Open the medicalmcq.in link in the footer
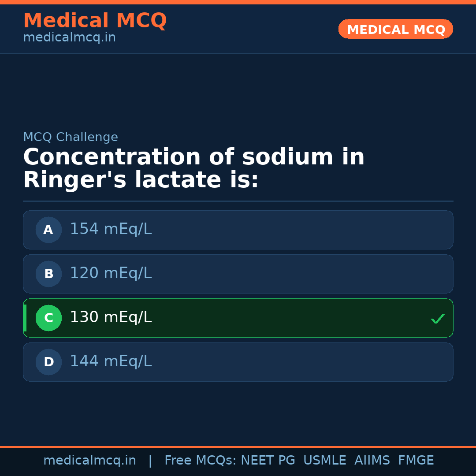This screenshot has width=476, height=476. click(x=89, y=461)
